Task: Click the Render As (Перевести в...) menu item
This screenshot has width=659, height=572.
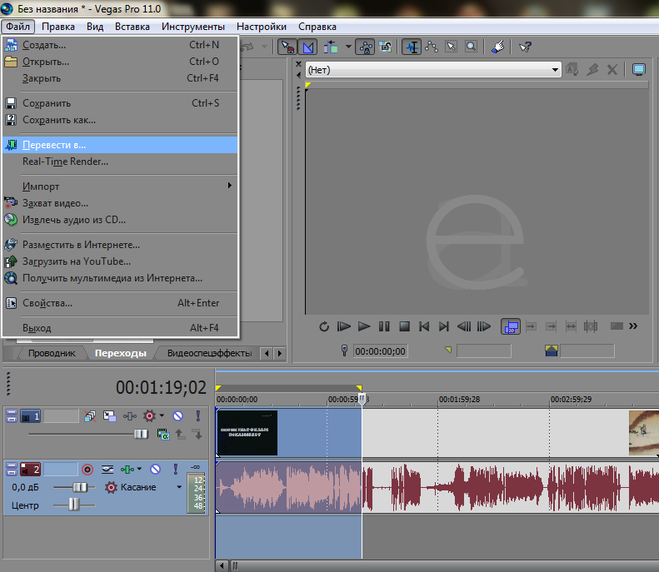Action: coord(120,145)
